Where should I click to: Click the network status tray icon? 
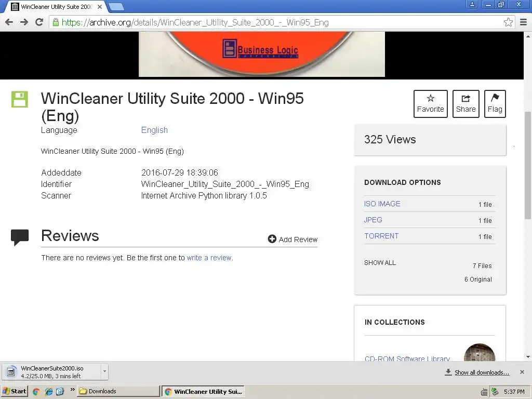(x=495, y=392)
